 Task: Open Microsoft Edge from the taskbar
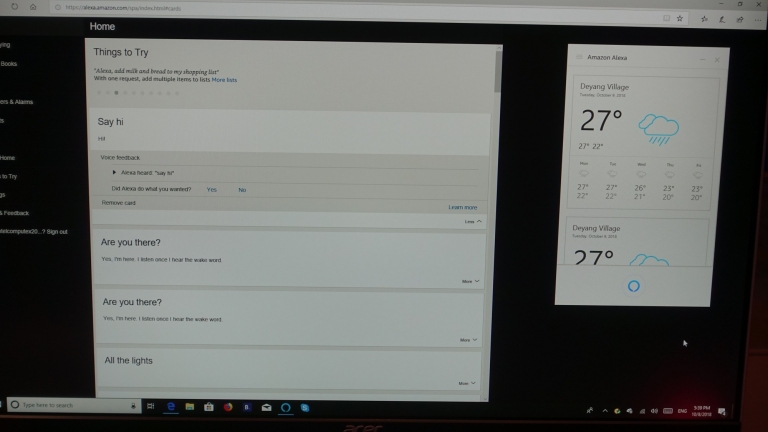170,407
